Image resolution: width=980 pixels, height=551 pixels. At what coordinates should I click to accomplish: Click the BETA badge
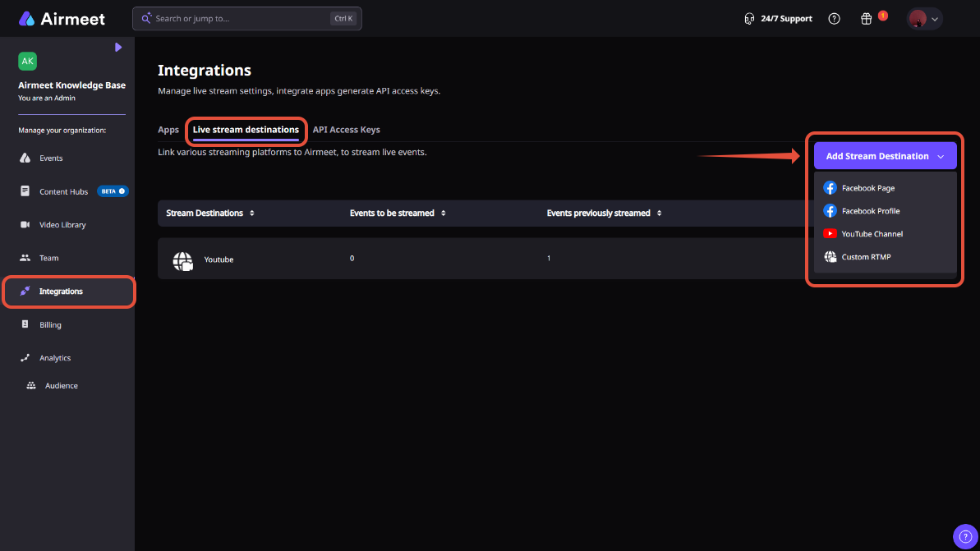pos(113,191)
